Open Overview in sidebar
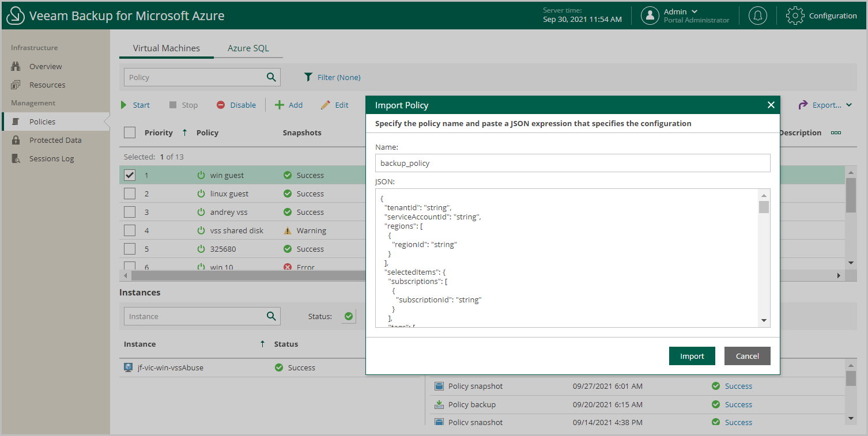868x436 pixels. (46, 66)
